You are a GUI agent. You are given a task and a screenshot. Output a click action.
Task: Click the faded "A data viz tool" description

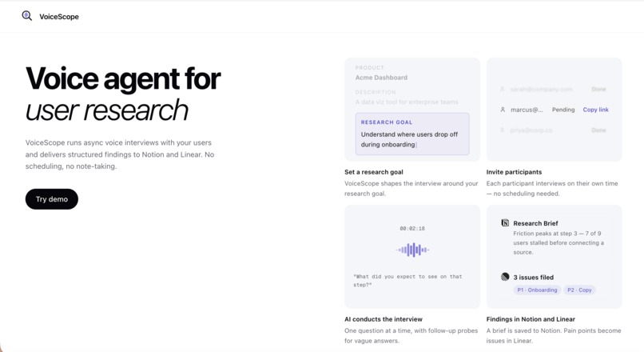(407, 102)
